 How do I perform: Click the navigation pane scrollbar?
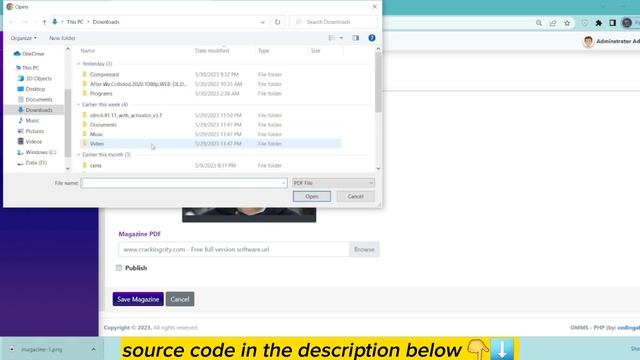pos(68,122)
